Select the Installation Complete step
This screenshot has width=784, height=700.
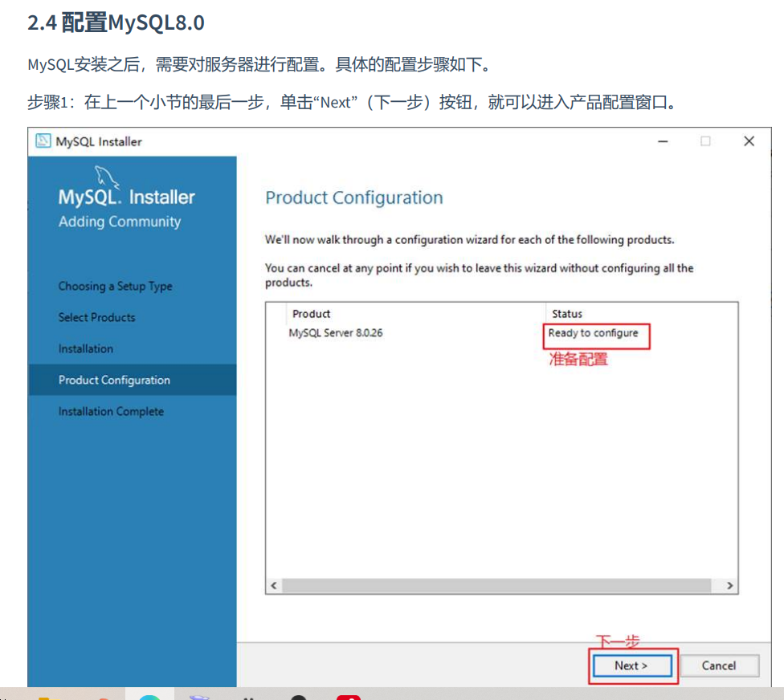click(x=111, y=412)
